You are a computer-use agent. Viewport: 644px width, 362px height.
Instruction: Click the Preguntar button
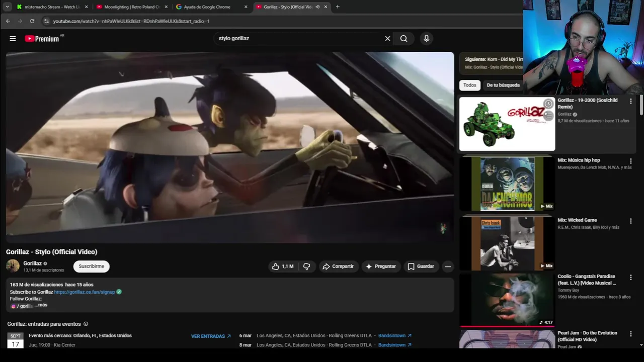click(381, 266)
